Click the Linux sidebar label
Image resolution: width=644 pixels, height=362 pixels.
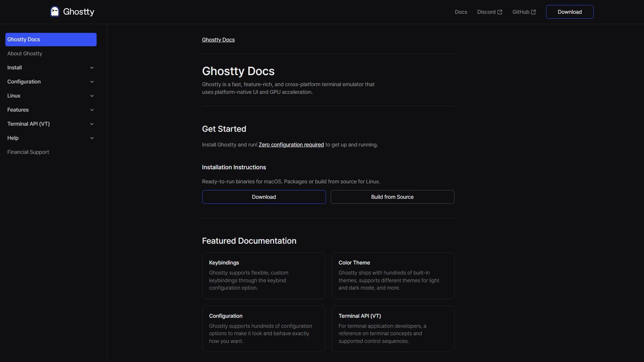[x=14, y=96]
